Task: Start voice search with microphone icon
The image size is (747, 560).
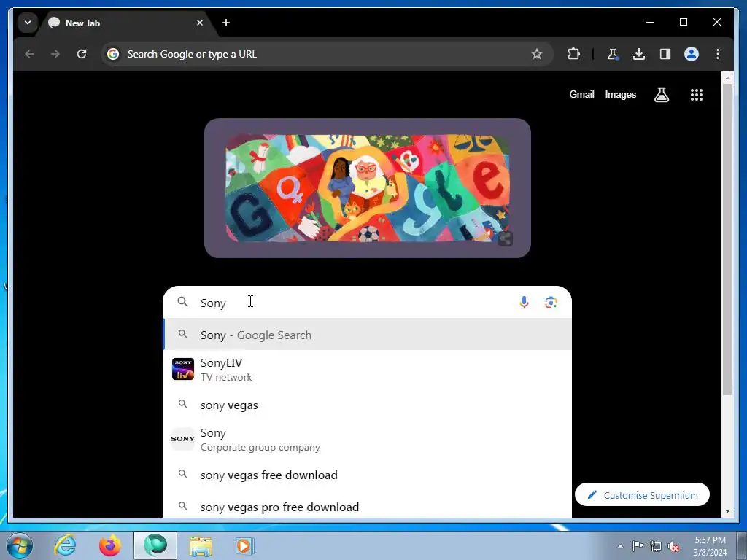Action: pyautogui.click(x=524, y=303)
